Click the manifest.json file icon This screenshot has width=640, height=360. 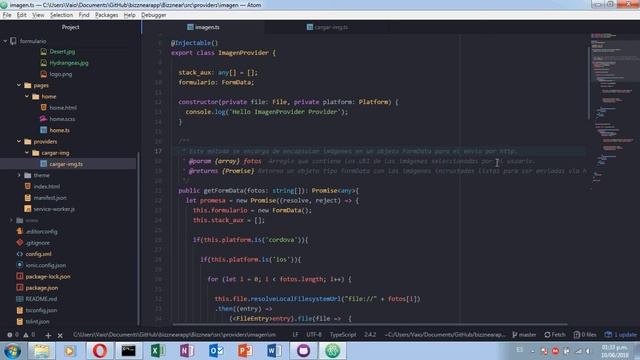[x=28, y=198]
